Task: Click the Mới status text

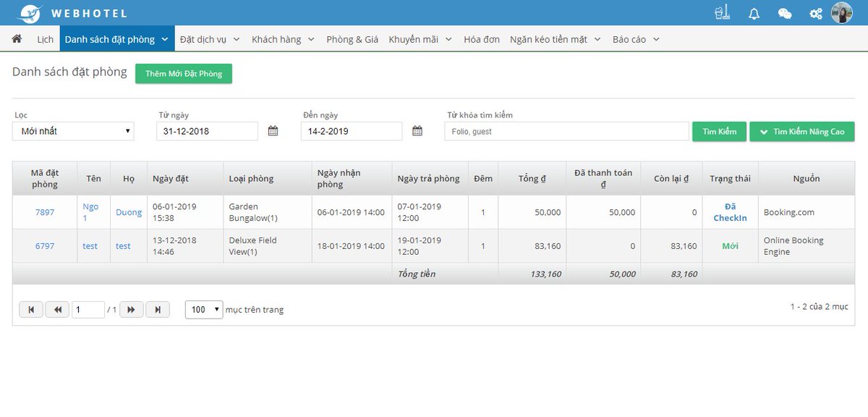Action: (730, 246)
